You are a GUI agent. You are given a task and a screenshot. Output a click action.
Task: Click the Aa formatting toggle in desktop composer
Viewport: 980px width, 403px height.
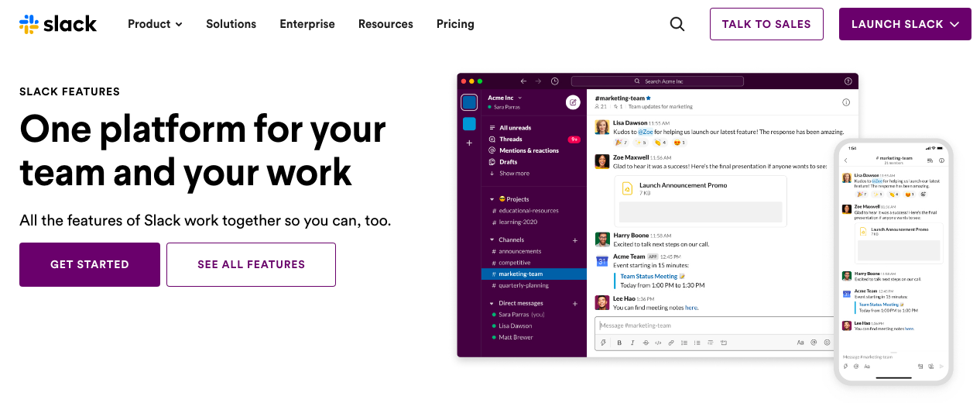[x=800, y=343]
